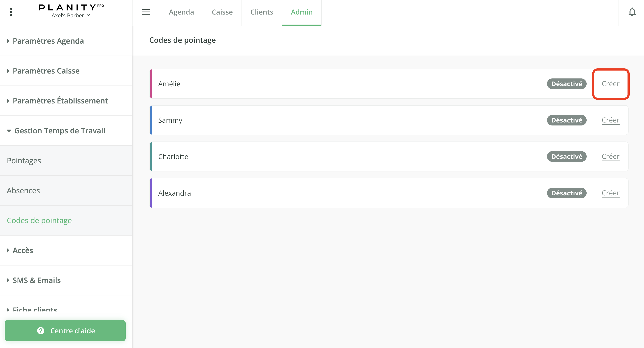Open the three-dot vertical menu

pos(11,12)
